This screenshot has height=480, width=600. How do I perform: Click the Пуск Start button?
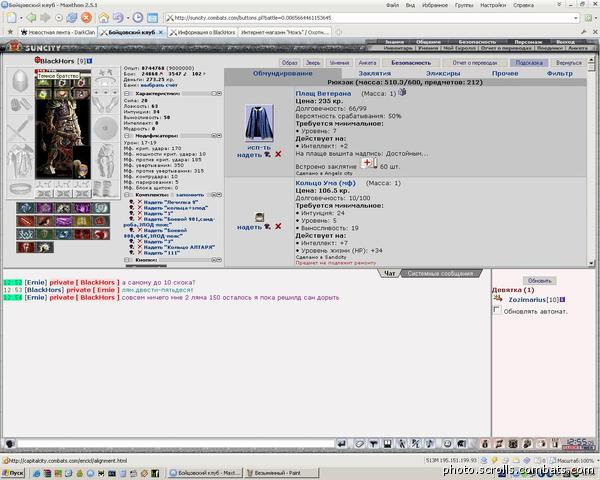[x=13, y=473]
